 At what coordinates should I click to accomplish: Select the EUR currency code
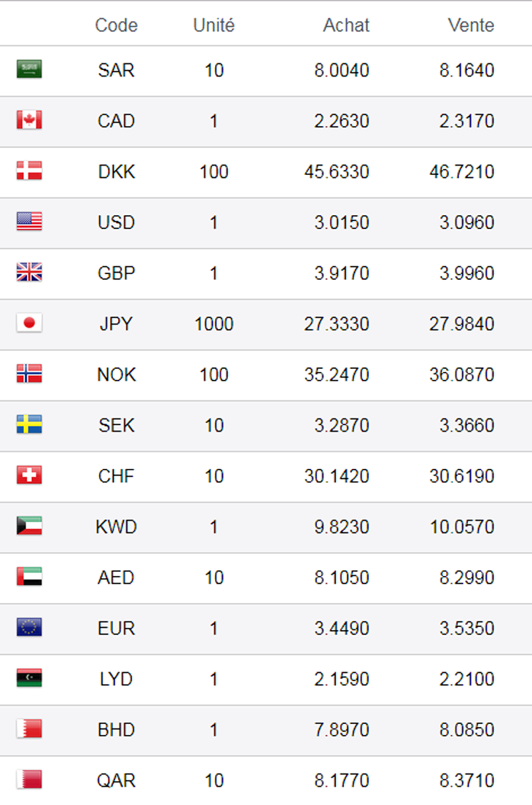tap(116, 628)
